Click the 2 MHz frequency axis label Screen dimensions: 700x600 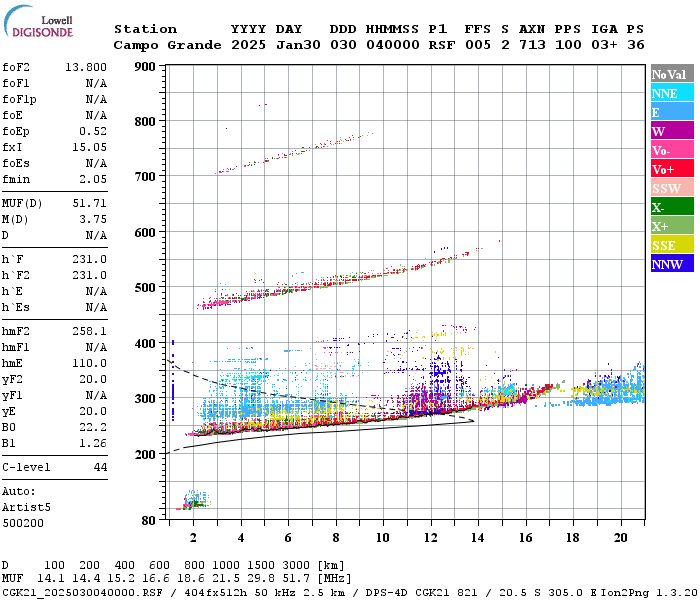[x=193, y=538]
